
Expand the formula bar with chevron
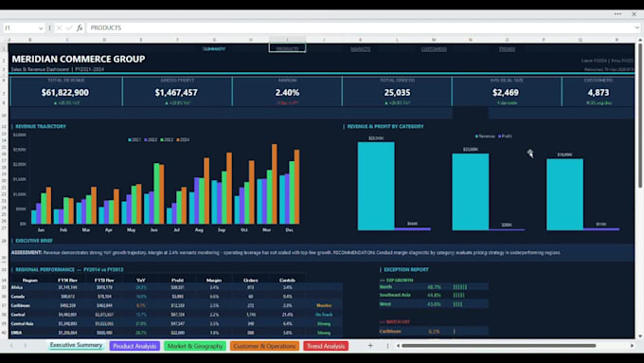click(x=637, y=27)
